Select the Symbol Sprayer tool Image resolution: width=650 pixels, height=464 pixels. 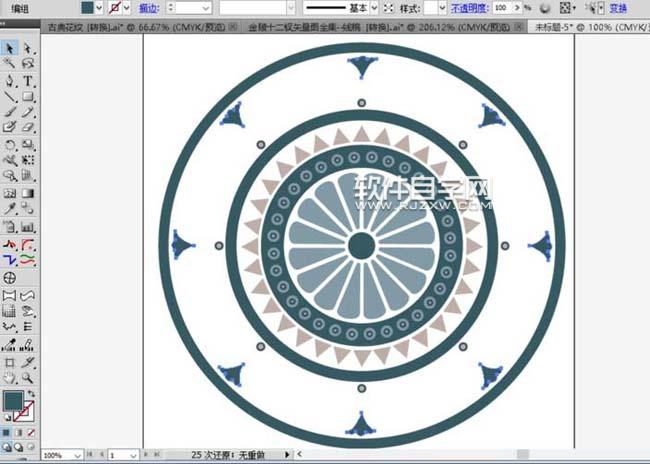[x=10, y=227]
